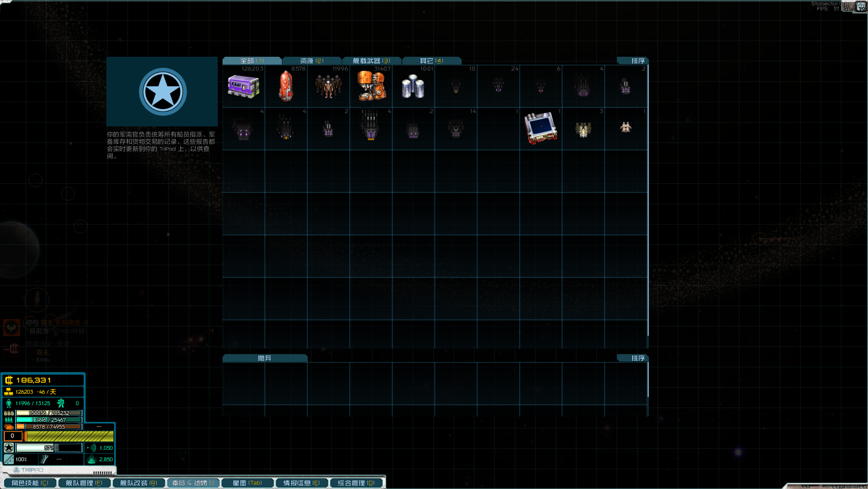Image resolution: width=868 pixels, height=489 pixels.
Task: Click the cargo capacity icon beside 158856 / 235232
Action: click(x=9, y=413)
